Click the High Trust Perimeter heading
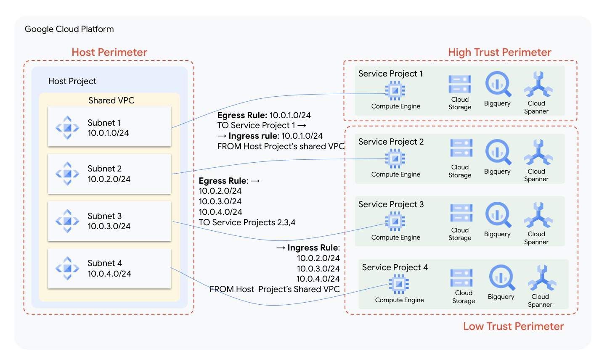Screen dimensions: 615x364 (x=500, y=52)
